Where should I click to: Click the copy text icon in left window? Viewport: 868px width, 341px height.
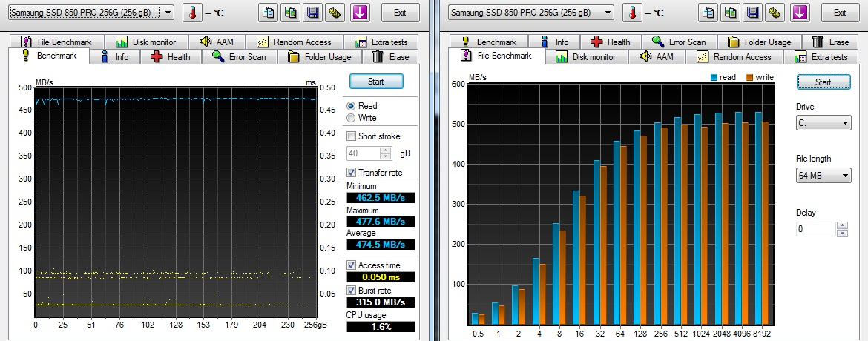tap(269, 13)
